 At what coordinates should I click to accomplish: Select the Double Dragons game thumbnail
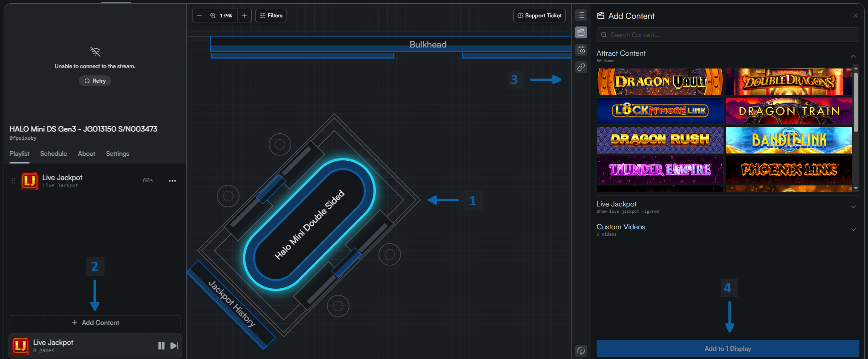789,82
